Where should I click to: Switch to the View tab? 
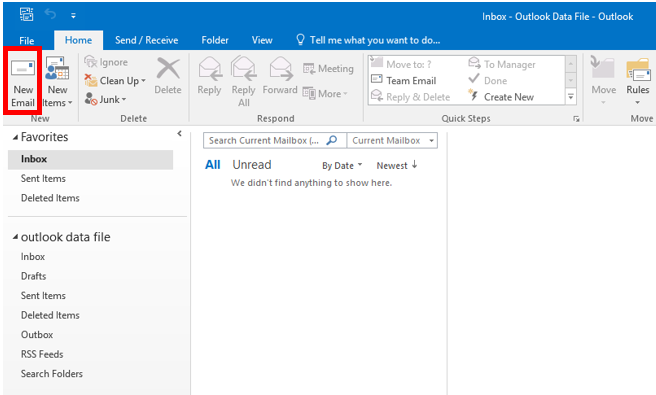[262, 40]
